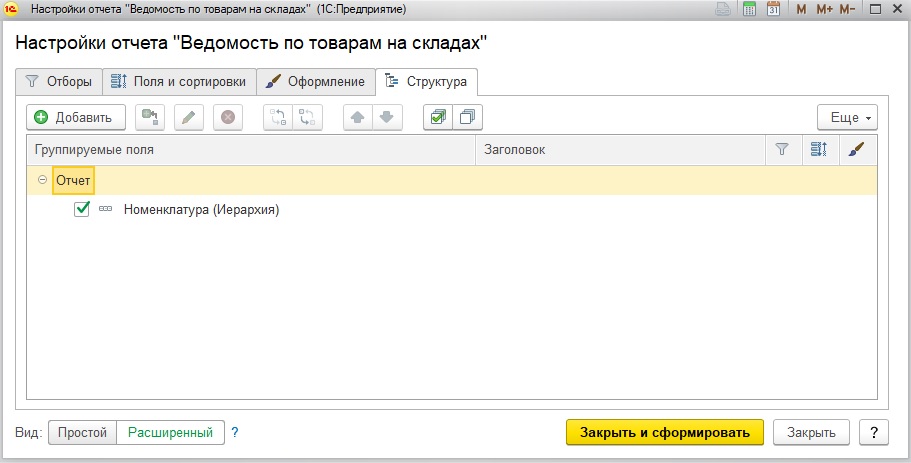Click Закрыть и сформировать button
This screenshot has width=911, height=463.
665,433
